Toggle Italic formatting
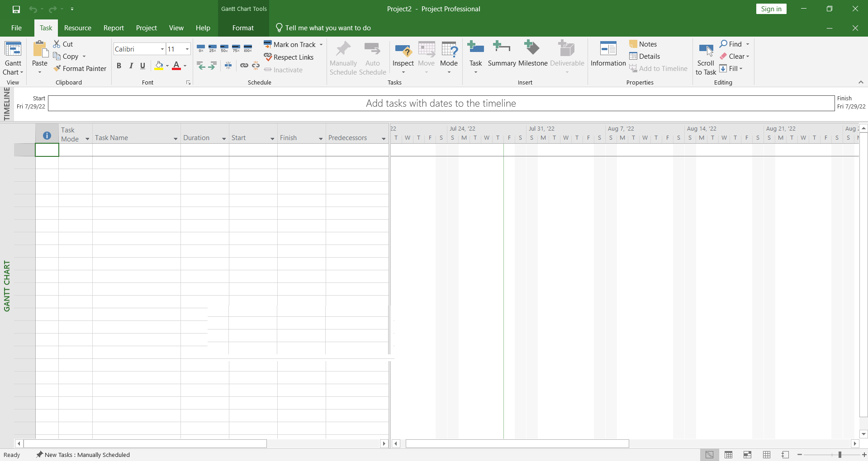Screen dimensions: 868x461 pos(131,66)
